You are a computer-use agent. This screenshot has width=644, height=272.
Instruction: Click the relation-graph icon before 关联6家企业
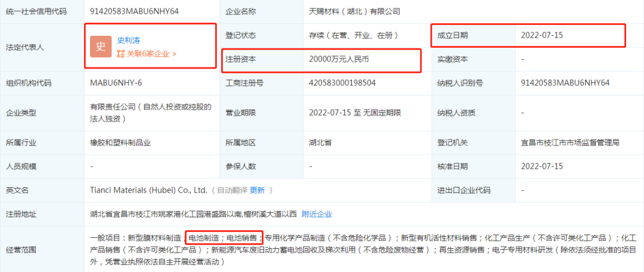(120, 54)
